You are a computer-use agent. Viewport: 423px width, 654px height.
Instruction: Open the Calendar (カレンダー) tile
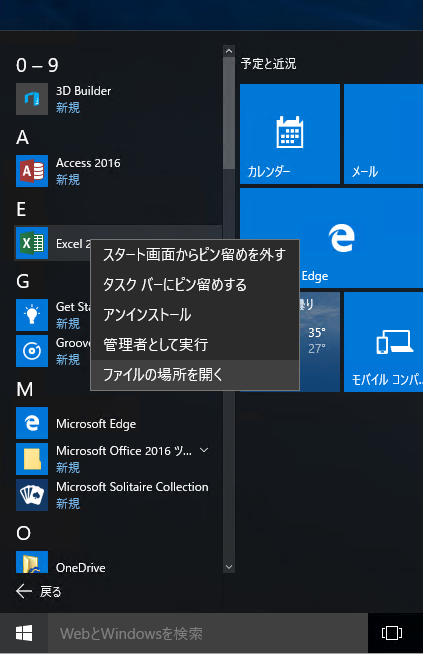click(290, 134)
